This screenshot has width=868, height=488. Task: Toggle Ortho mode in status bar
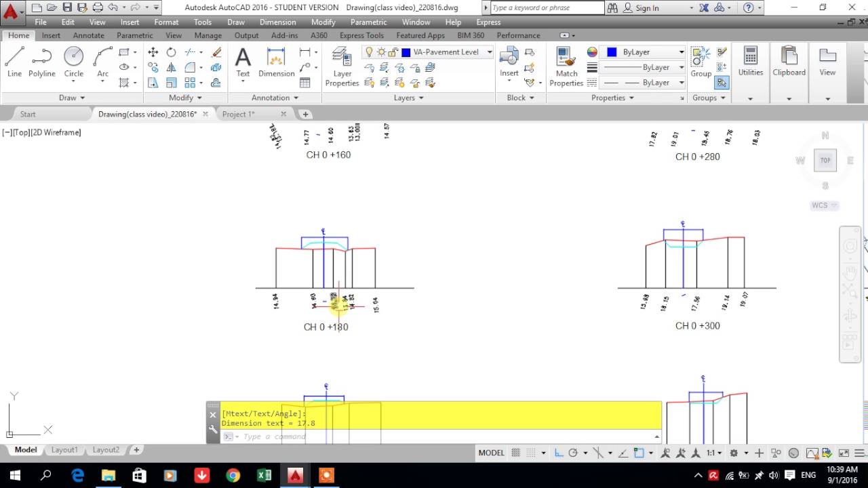(x=557, y=453)
